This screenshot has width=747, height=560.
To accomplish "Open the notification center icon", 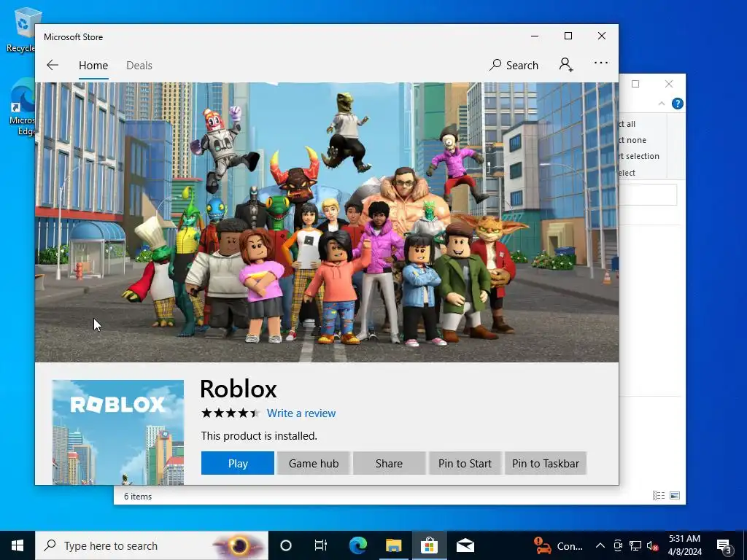I will click(x=724, y=546).
